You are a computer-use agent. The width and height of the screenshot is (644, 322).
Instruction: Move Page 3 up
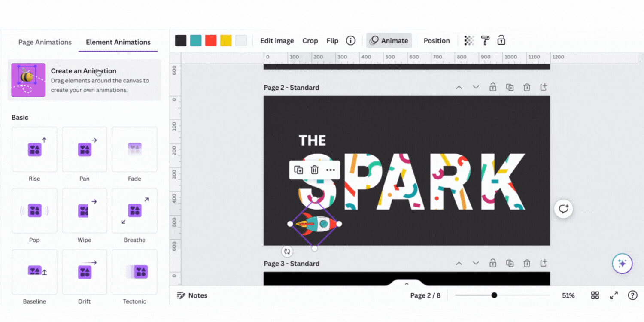459,263
